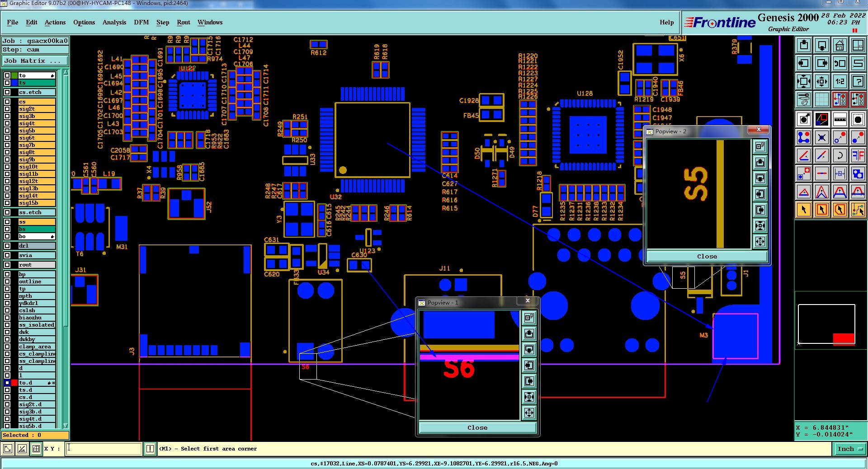Click the blue color swatch of layer ts
868x469 pixels.
(x=14, y=83)
